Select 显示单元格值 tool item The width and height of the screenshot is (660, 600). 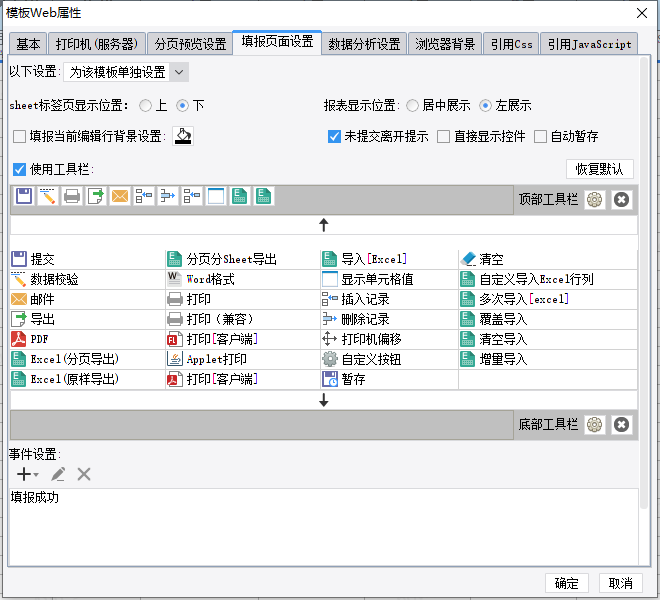(389, 279)
